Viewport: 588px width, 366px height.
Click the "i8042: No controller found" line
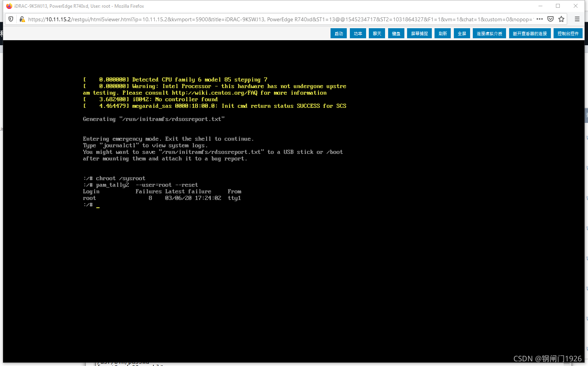tap(150, 99)
